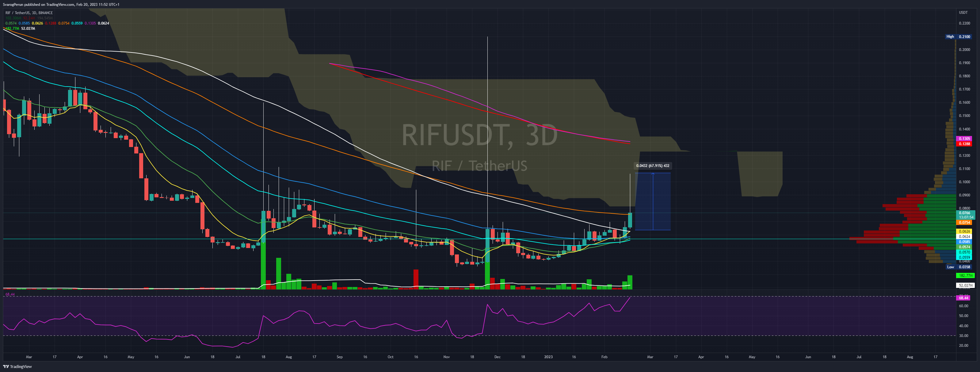
Task: Click the red 0.1288 tag on the price scale
Action: (x=964, y=144)
